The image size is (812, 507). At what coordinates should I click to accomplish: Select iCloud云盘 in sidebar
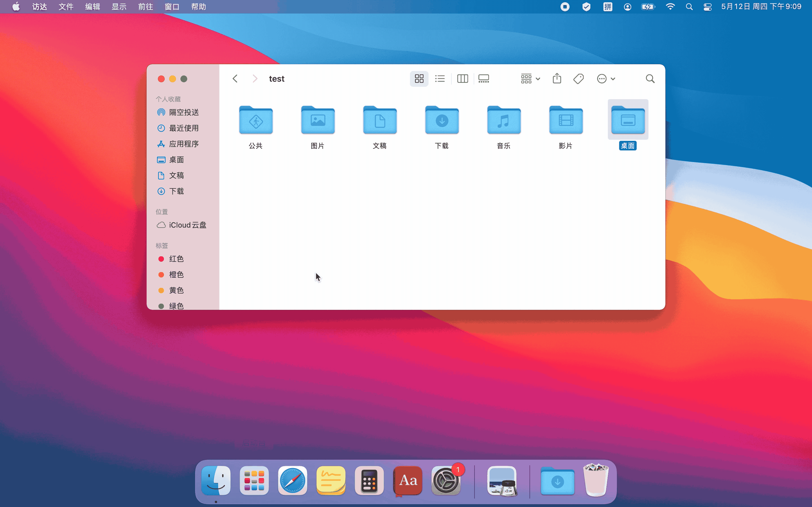point(187,225)
